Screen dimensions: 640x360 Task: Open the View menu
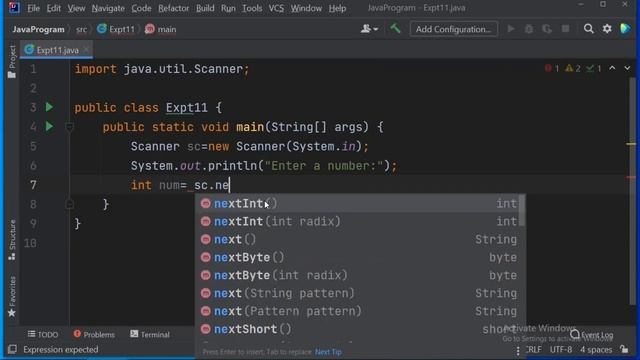(76, 8)
